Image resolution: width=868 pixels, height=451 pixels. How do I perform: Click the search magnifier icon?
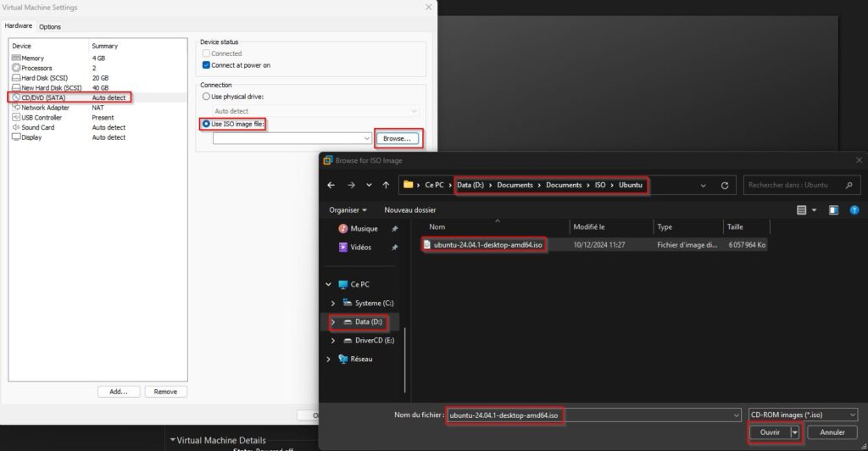[849, 186]
